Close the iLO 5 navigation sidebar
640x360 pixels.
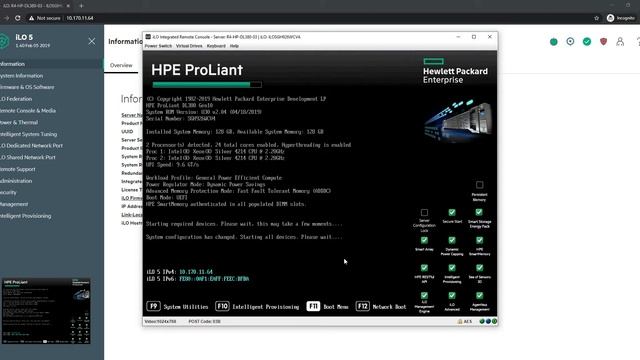point(92,41)
